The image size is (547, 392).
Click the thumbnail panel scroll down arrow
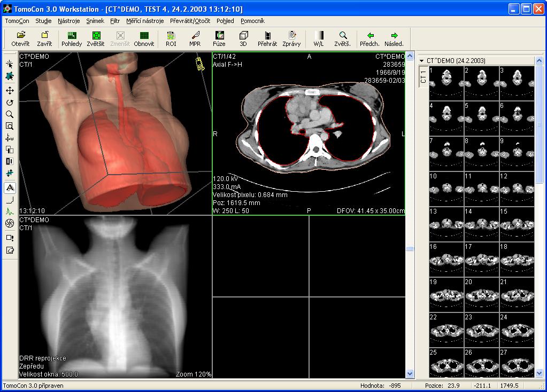click(539, 373)
